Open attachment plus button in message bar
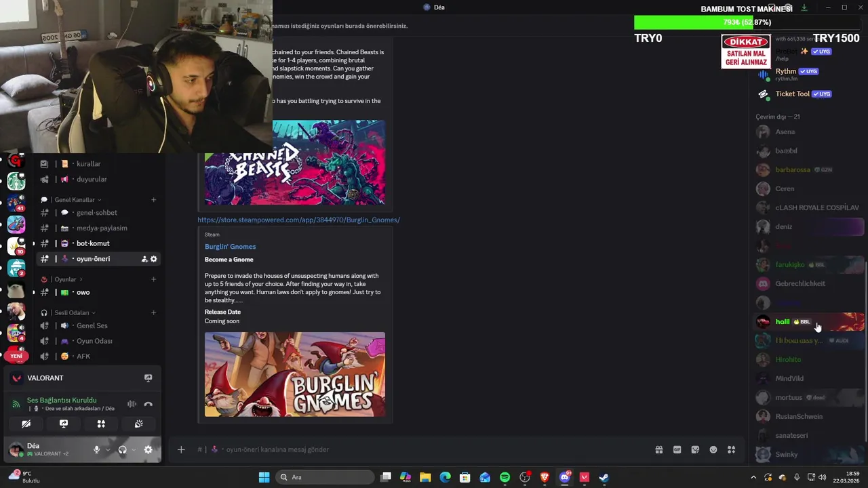This screenshot has height=488, width=868. pyautogui.click(x=181, y=449)
